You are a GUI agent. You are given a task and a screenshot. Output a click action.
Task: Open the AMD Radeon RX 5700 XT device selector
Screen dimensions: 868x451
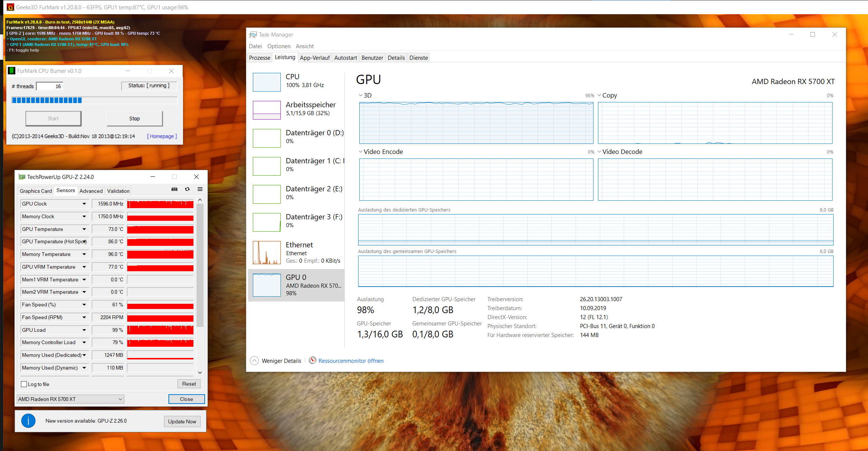(x=71, y=399)
